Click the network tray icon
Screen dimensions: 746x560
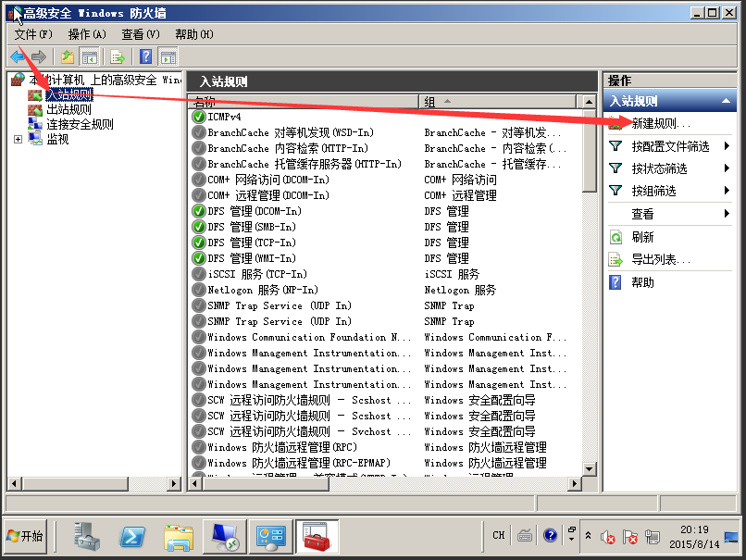(x=653, y=537)
